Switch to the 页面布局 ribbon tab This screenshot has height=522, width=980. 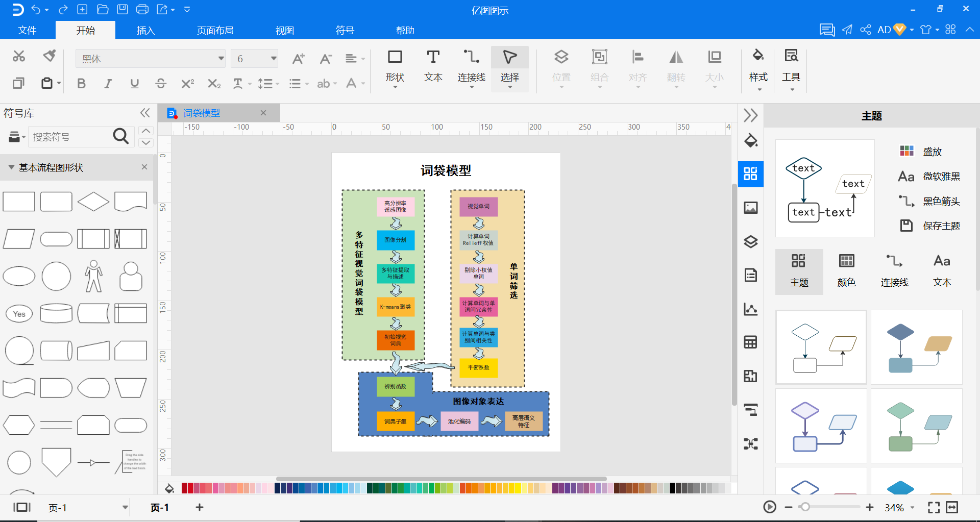pos(215,30)
